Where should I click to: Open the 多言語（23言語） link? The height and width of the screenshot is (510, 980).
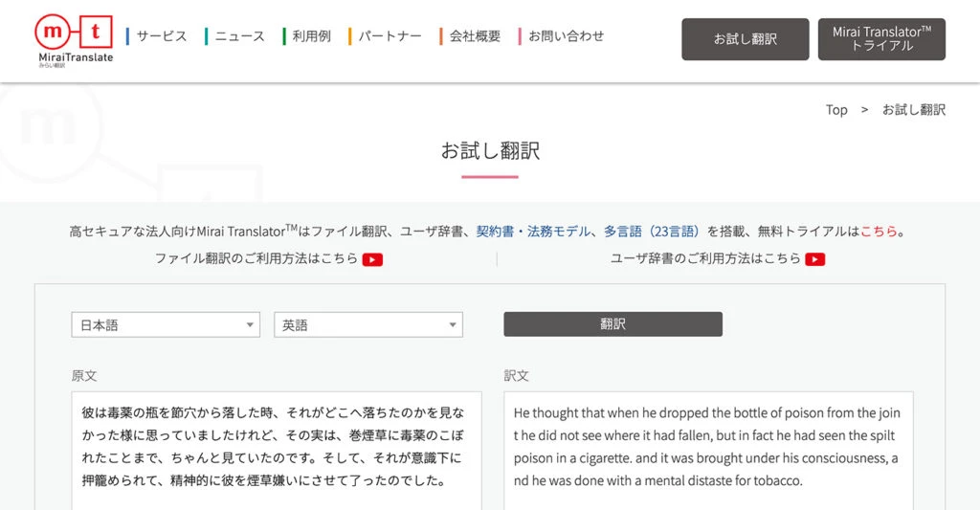653,232
